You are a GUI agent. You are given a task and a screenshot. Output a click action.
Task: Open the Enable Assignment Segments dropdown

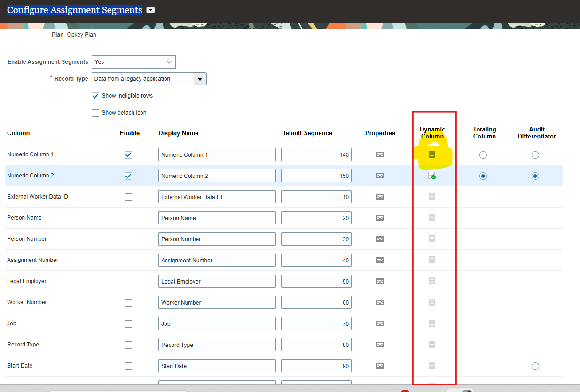coord(133,61)
